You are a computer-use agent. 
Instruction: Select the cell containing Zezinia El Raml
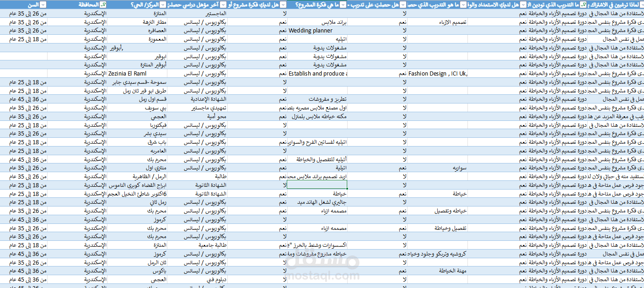[x=137, y=74]
